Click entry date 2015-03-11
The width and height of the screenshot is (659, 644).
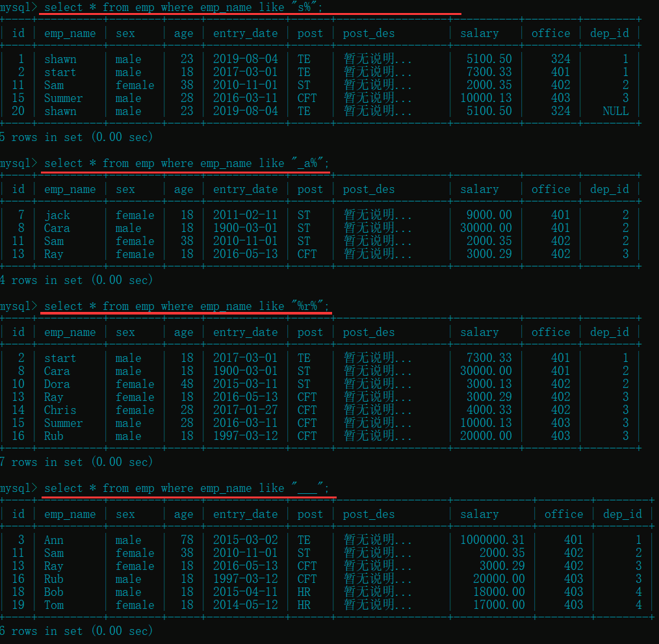pyautogui.click(x=246, y=384)
